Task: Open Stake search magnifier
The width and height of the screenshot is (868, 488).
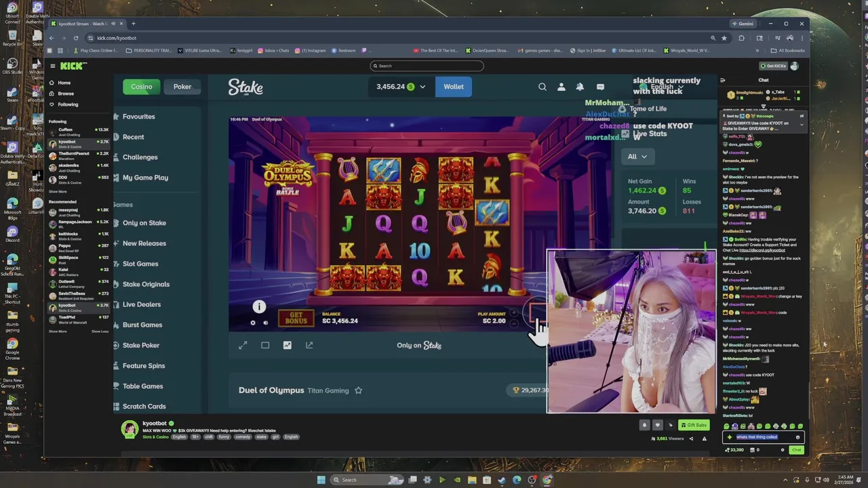Action: click(542, 87)
